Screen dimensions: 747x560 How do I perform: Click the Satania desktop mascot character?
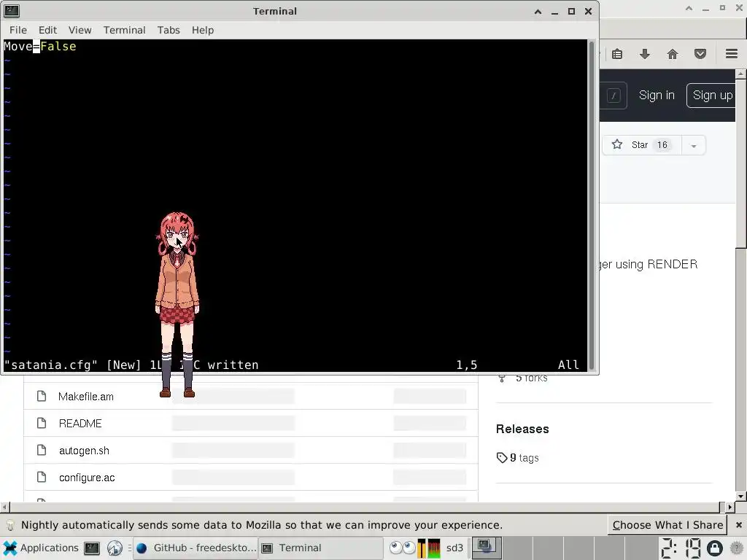click(x=177, y=305)
